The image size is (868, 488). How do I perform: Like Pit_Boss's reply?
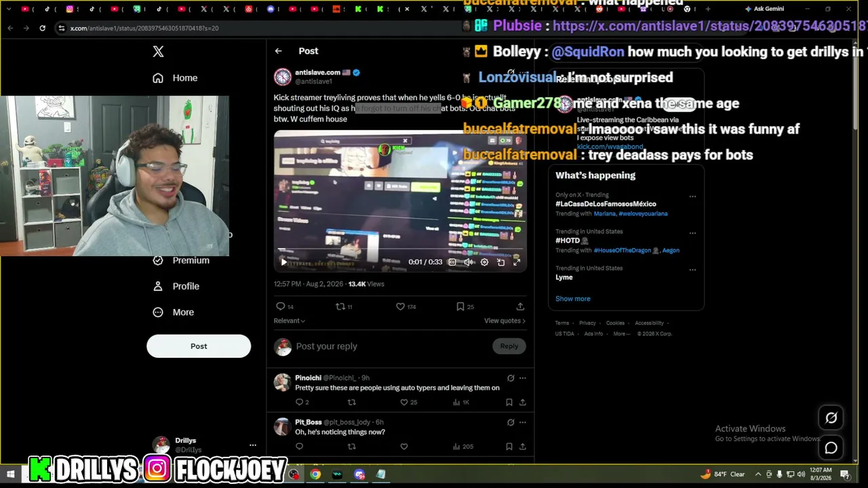(x=404, y=447)
